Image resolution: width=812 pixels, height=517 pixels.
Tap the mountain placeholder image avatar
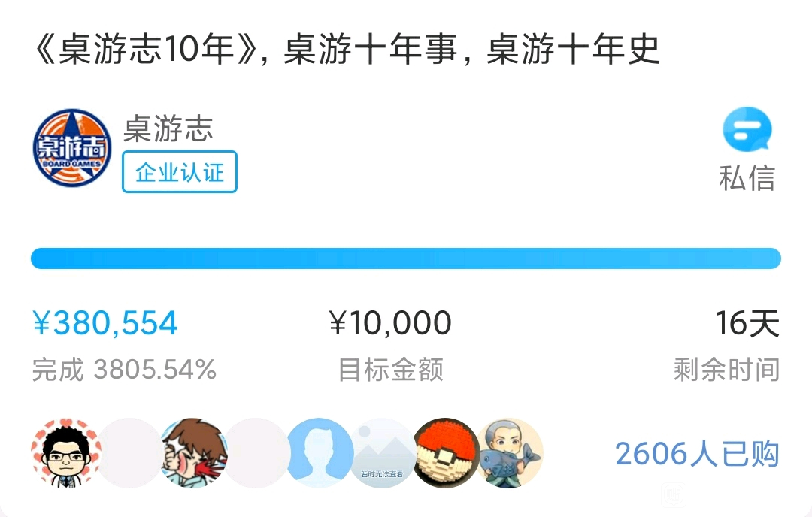tap(383, 453)
